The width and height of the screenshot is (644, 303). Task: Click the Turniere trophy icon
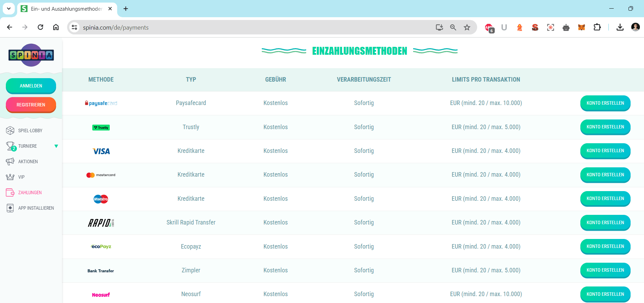coord(11,146)
